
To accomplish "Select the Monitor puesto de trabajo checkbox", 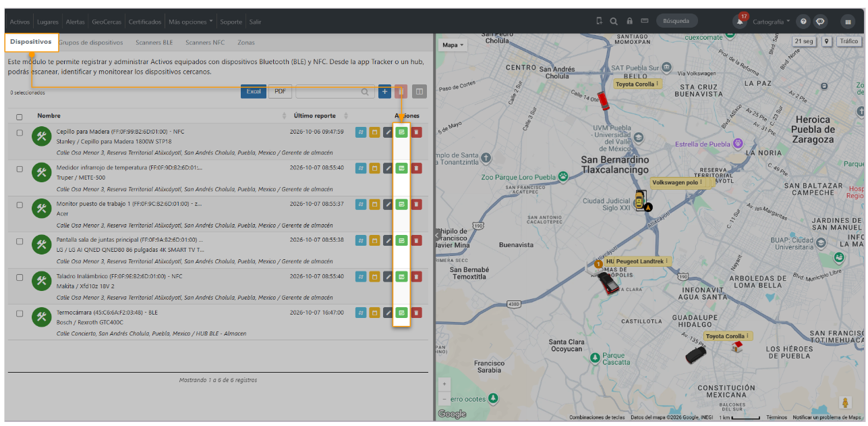I will coord(20,205).
